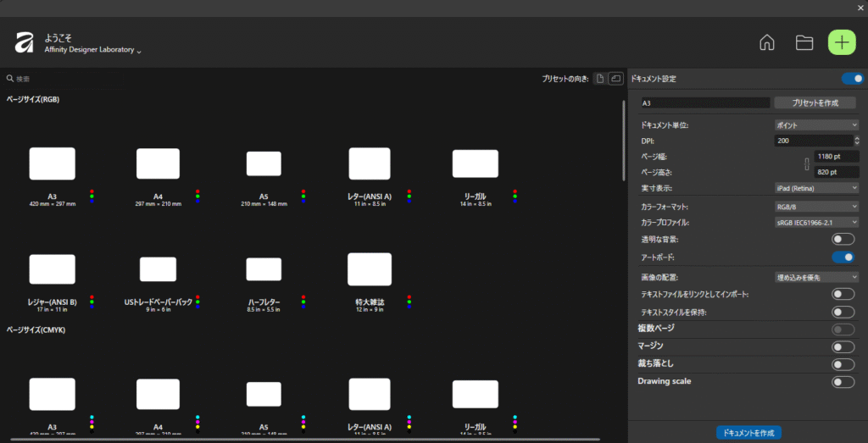Click the プリセットを作成 button

[815, 102]
